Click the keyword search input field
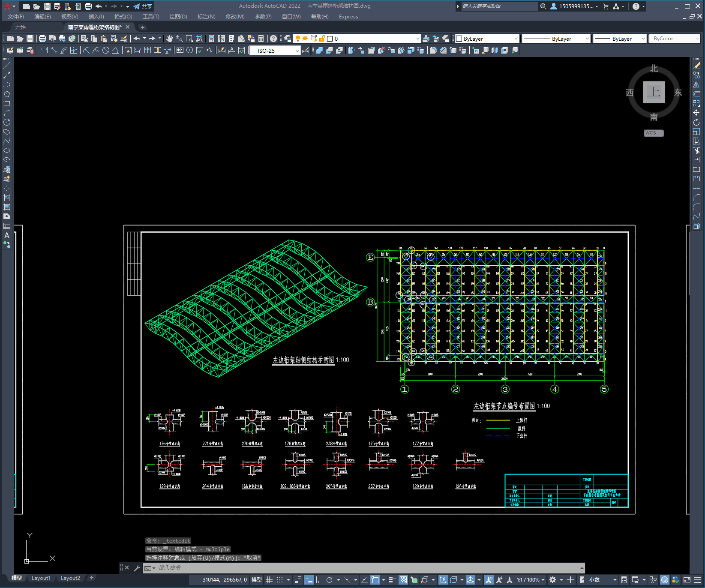The width and height of the screenshot is (705, 588). [x=499, y=6]
